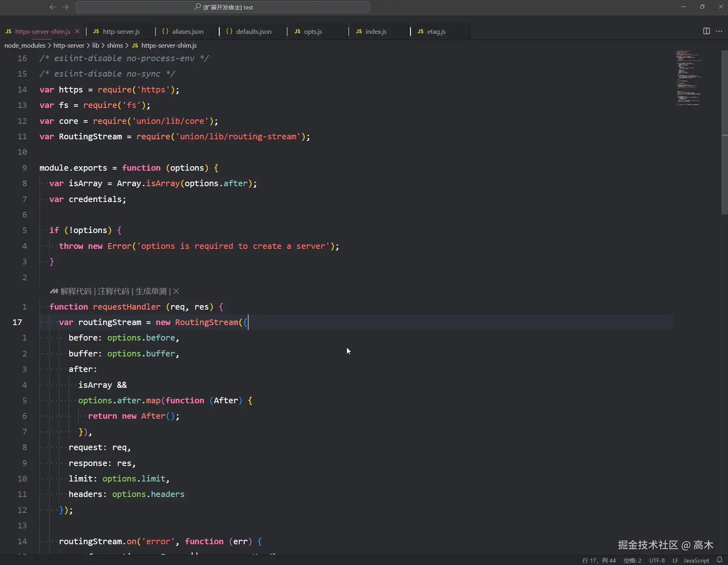This screenshot has width=728, height=565.
Task: Click 'Array.isArray' call in code
Action: coord(148,183)
